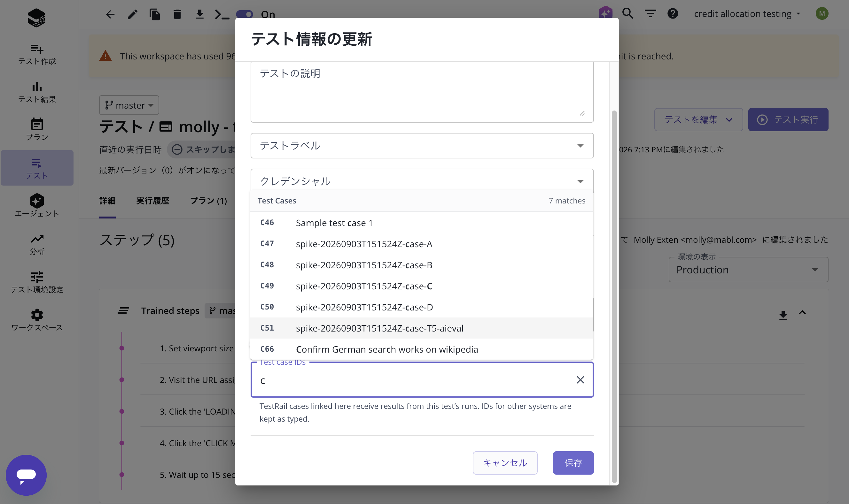
Task: Open テスト環境設定 in the sidebar
Action: tap(37, 283)
